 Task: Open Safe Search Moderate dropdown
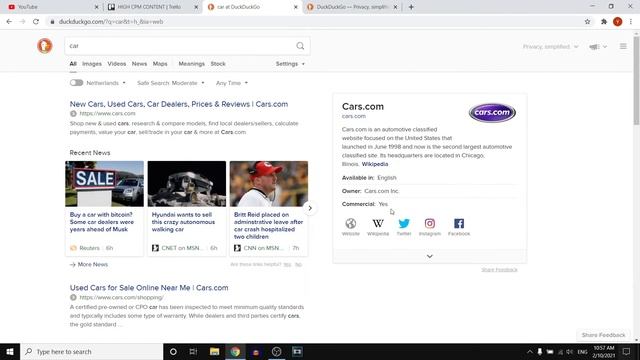[171, 83]
